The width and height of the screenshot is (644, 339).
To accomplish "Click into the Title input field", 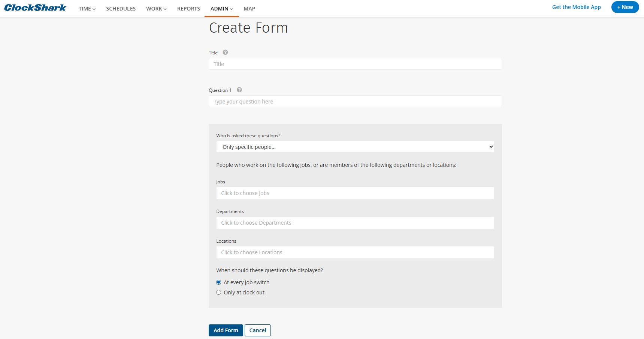I will [355, 64].
